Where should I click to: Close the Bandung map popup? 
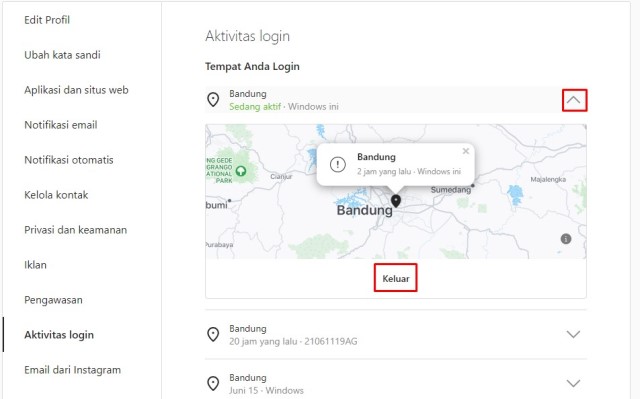(466, 151)
